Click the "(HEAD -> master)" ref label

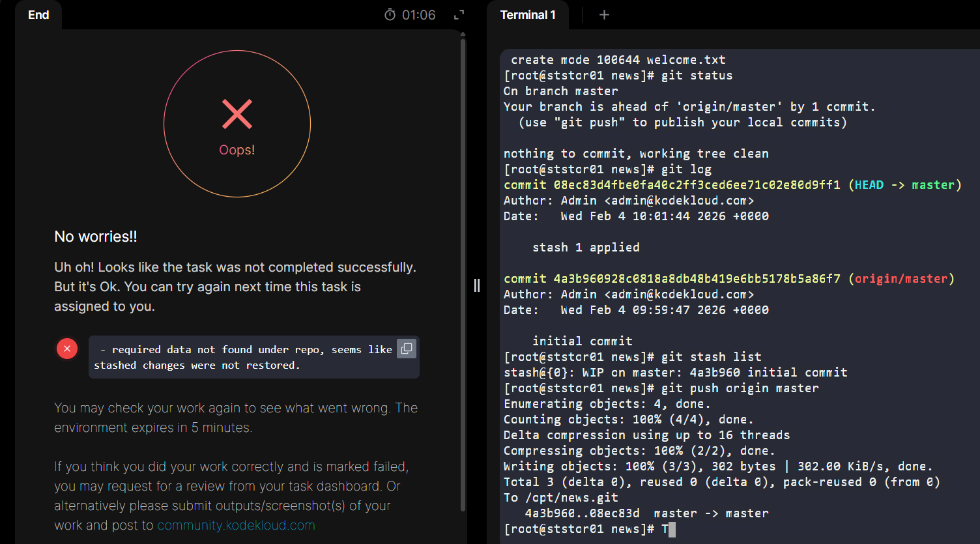pyautogui.click(x=905, y=185)
